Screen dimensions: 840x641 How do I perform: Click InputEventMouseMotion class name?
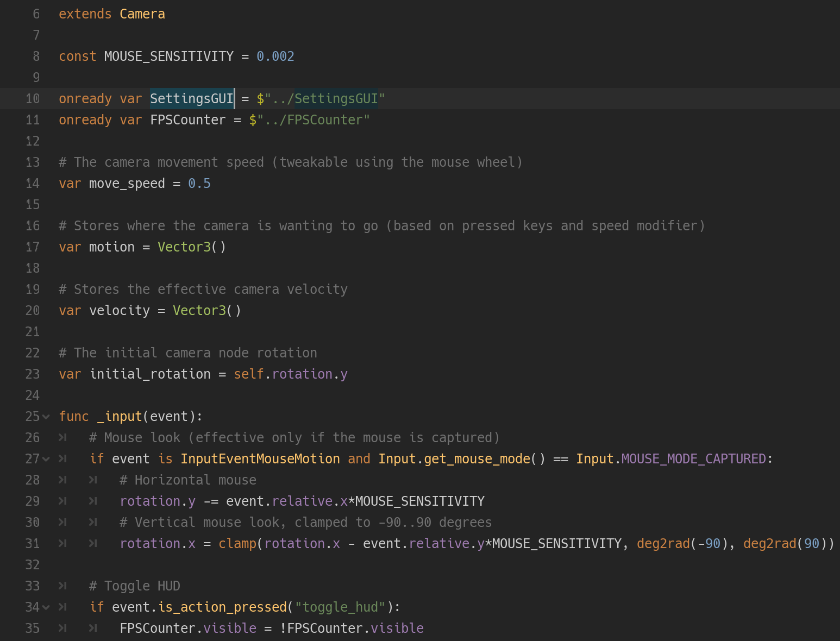[x=260, y=459]
